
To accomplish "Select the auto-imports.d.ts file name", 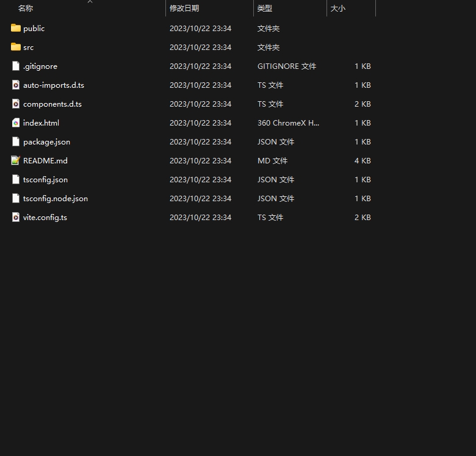I will click(x=54, y=85).
